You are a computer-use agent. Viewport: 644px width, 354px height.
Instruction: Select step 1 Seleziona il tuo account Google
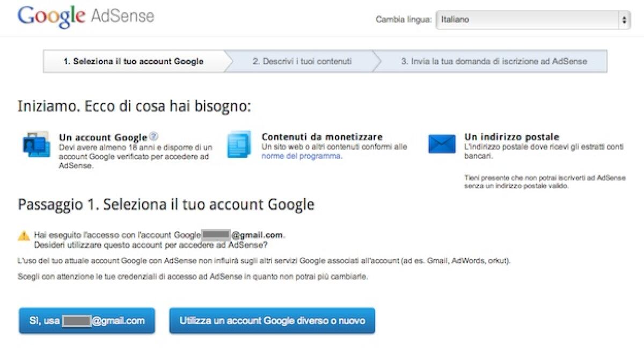133,61
